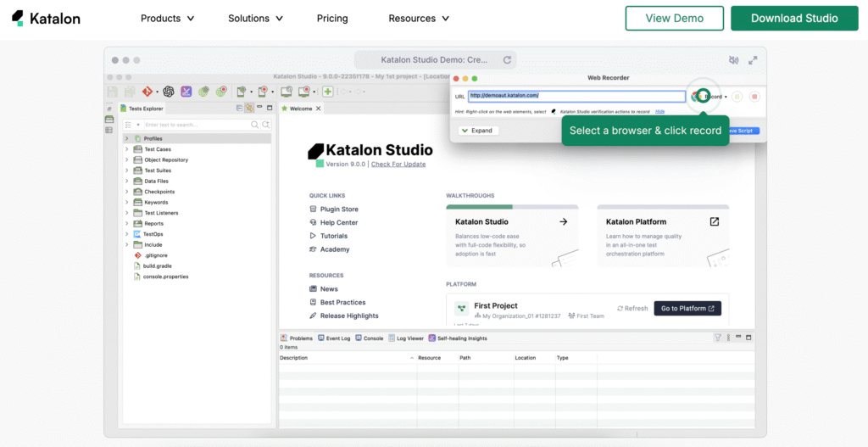Open the Git icon dropdown arrow
The height and width of the screenshot is (447, 868).
pos(157,92)
